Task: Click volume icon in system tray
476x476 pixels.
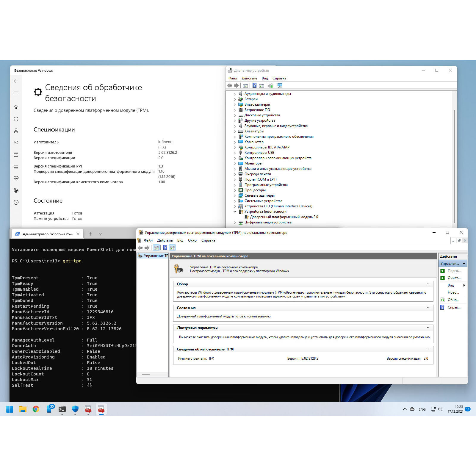Action: click(x=440, y=409)
